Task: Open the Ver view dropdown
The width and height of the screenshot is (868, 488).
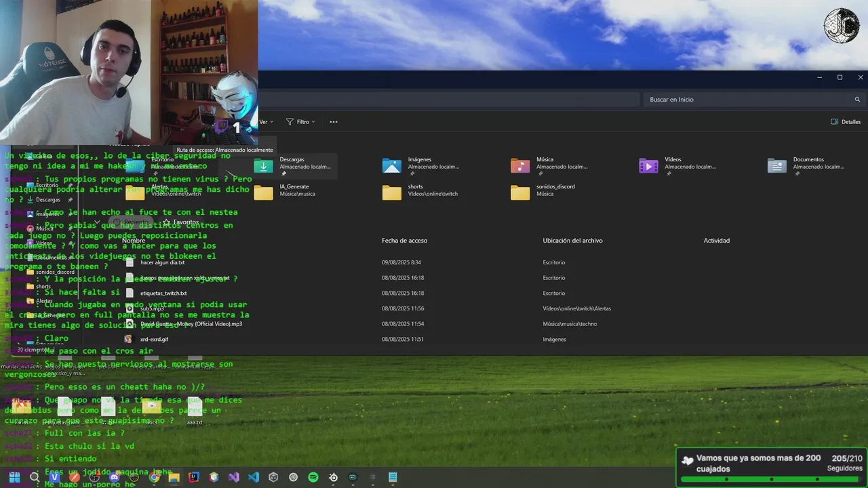Action: click(266, 122)
